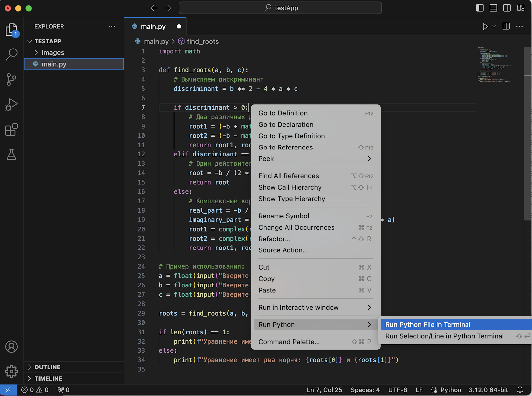The width and height of the screenshot is (532, 396).
Task: Expand the OUTLINE section
Action: tap(74, 367)
